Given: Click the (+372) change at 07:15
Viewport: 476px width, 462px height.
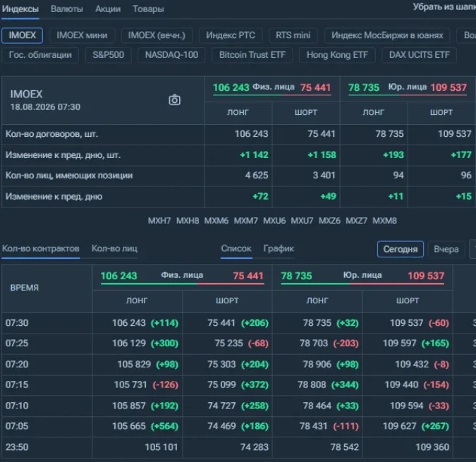Looking at the screenshot, I should coord(255,384).
